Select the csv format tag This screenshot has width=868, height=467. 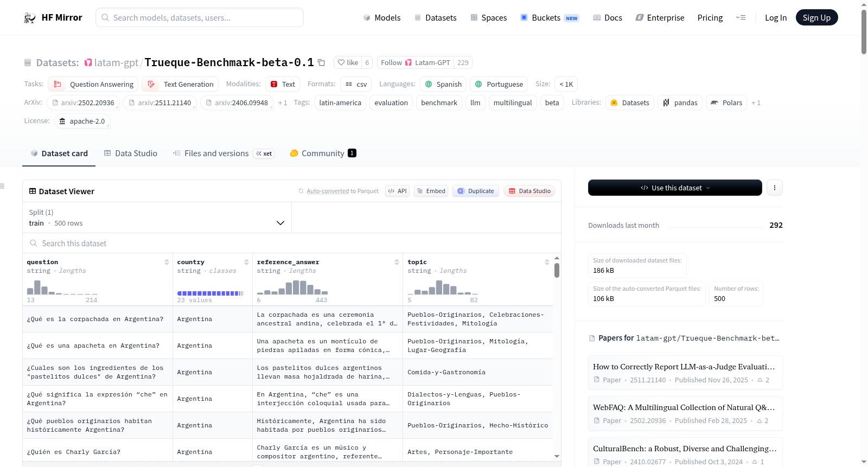coord(356,84)
